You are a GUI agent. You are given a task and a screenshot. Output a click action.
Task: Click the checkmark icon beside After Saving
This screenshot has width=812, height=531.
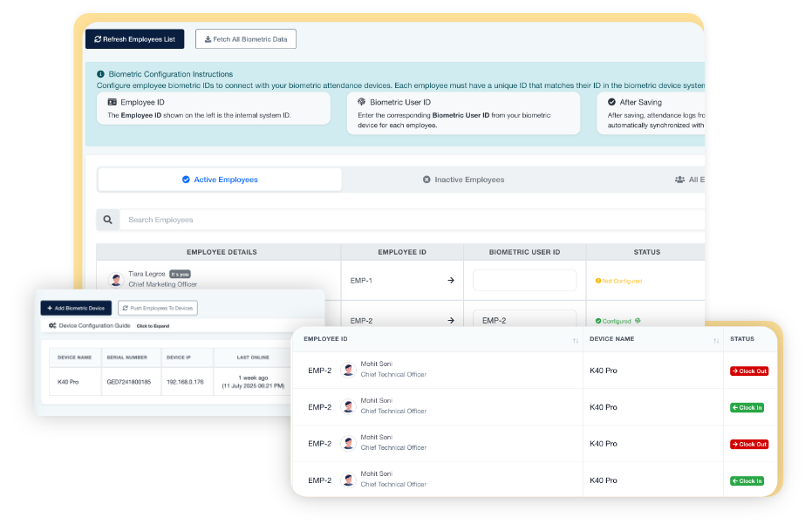pyautogui.click(x=611, y=102)
